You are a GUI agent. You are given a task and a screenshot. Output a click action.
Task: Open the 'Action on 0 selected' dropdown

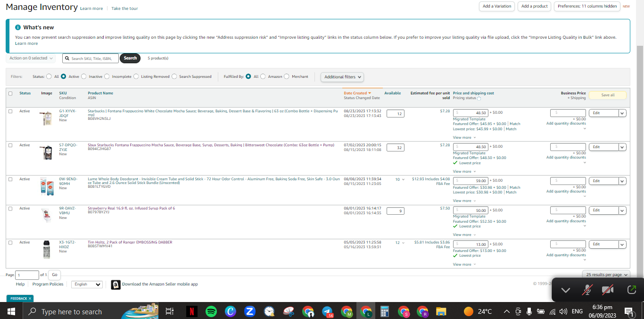pos(31,58)
